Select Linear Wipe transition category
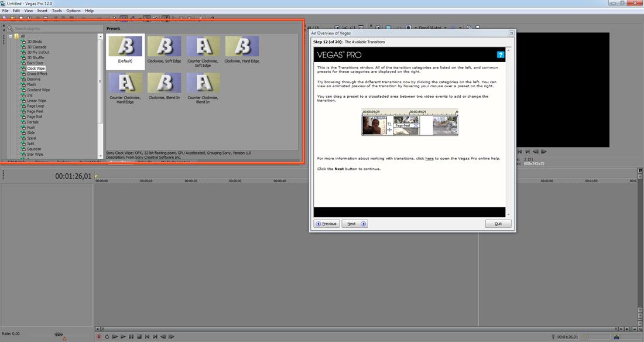644x342 pixels. tap(36, 101)
